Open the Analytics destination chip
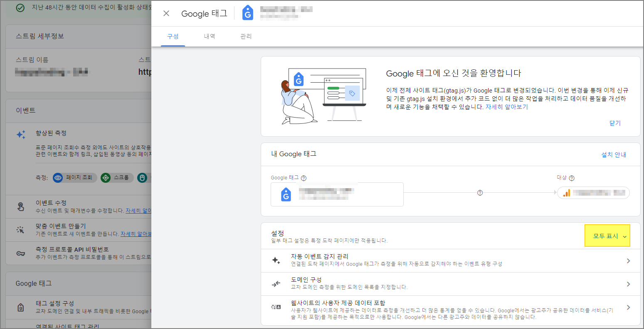Screen dimensions: 644x329 coord(594,193)
